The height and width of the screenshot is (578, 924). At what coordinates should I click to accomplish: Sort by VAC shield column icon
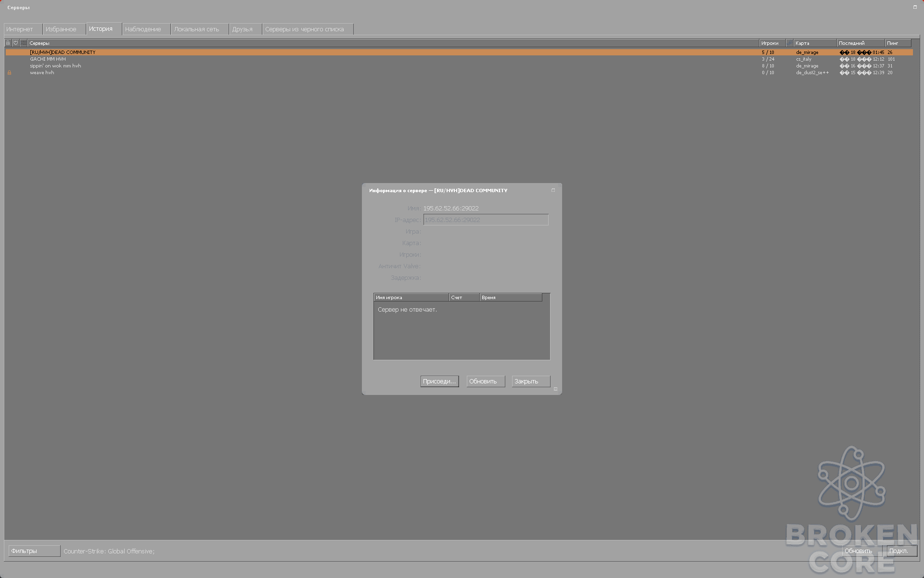click(15, 43)
